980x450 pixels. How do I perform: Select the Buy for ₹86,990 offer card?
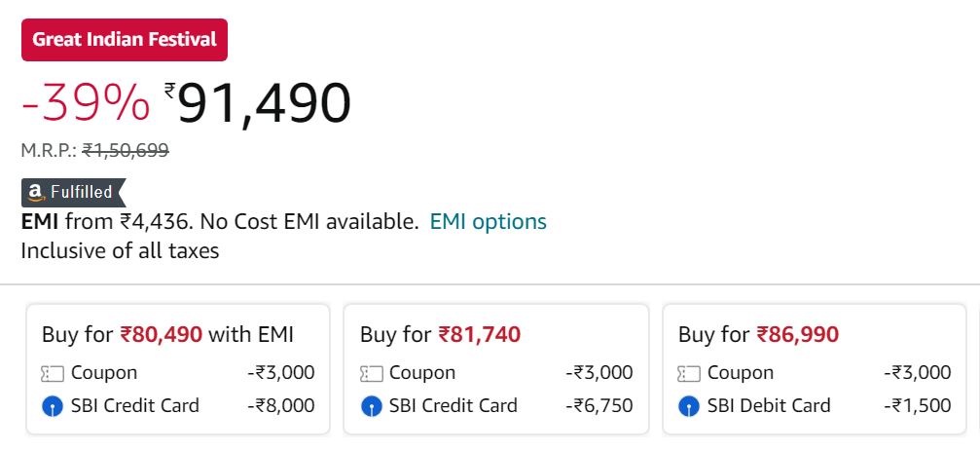pyautogui.click(x=815, y=369)
